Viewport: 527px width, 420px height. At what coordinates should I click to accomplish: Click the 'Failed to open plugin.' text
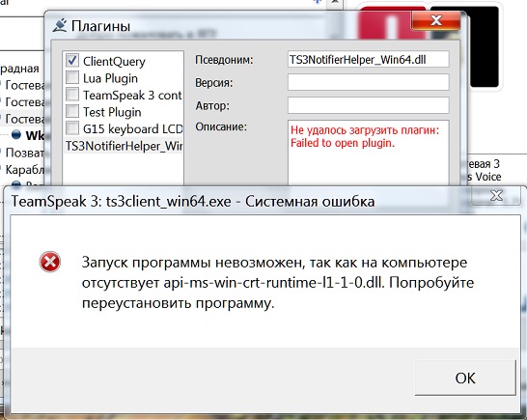pos(343,143)
